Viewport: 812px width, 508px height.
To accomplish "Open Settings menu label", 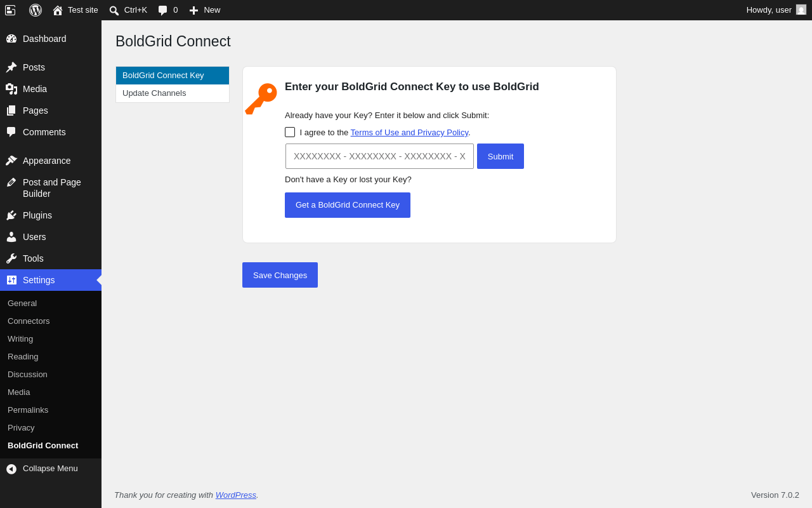I will pos(39,280).
